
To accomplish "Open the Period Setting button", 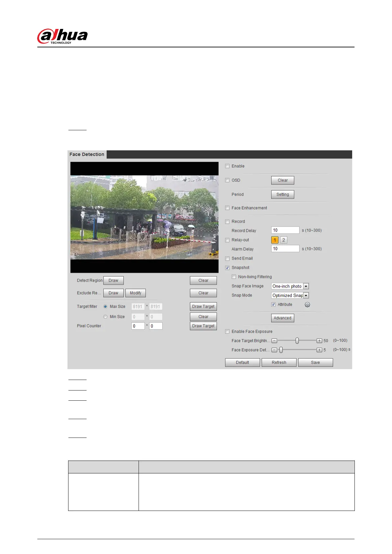I will (283, 194).
